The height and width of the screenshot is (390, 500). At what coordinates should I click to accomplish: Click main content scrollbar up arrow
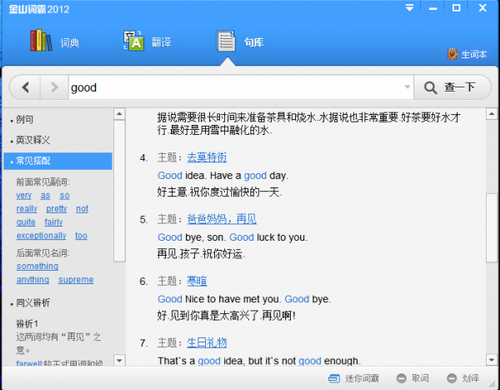coord(492,114)
